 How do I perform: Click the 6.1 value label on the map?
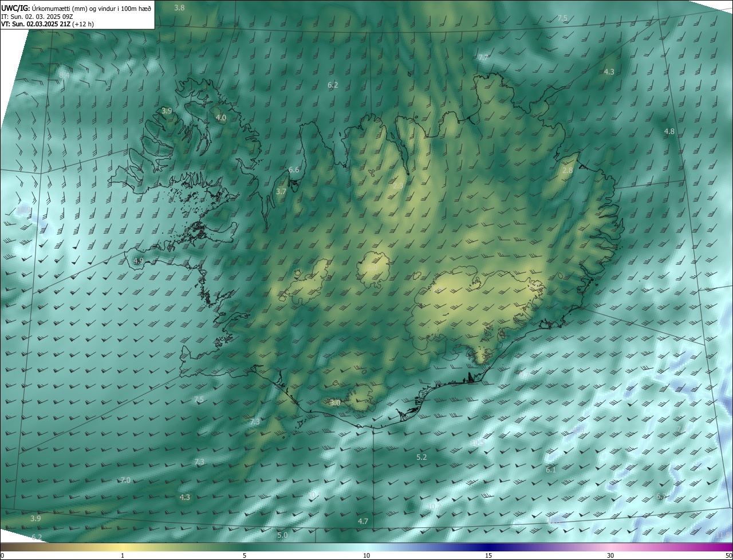coord(551,470)
